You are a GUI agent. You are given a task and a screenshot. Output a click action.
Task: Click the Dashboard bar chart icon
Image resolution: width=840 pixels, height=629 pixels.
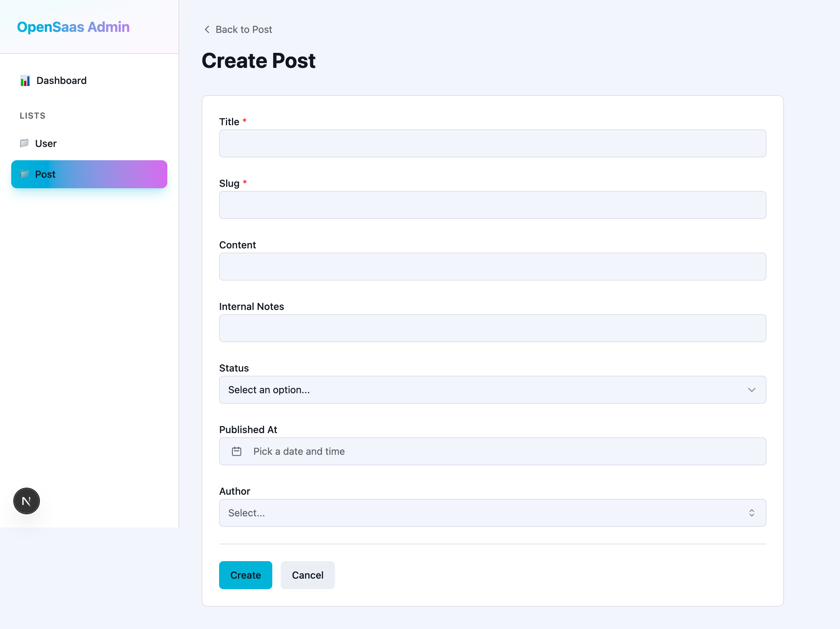25,80
